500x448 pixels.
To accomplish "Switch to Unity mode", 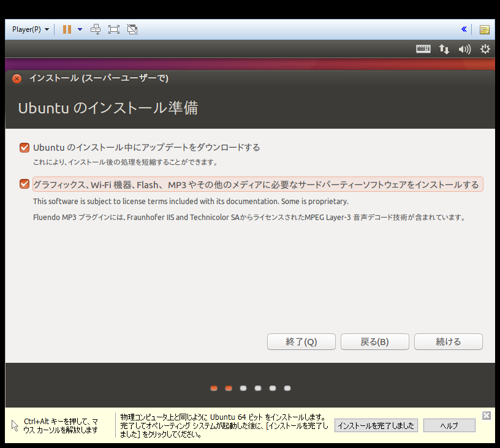I will (132, 29).
